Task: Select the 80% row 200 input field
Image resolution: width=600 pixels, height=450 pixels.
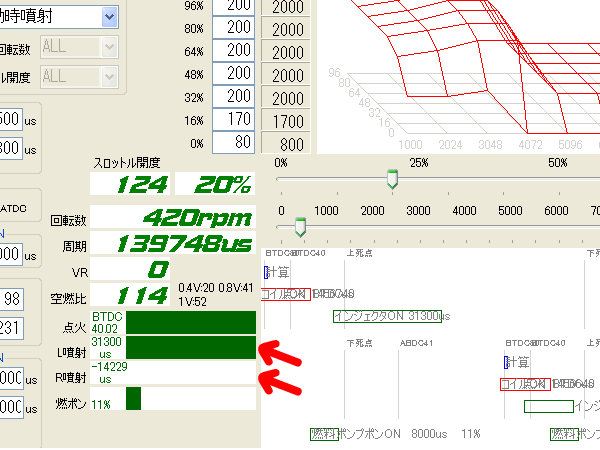Action: coord(233,28)
